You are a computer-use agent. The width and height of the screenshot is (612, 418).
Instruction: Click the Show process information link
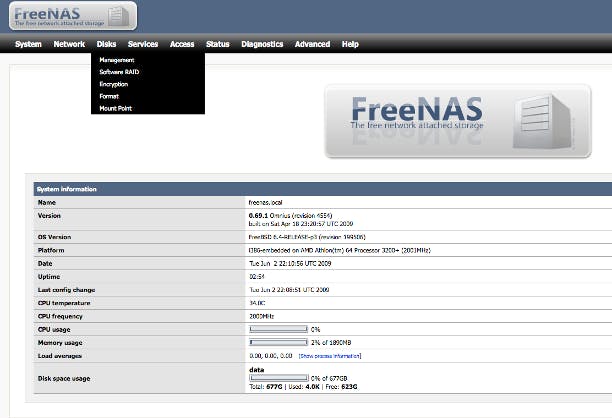[x=330, y=356]
